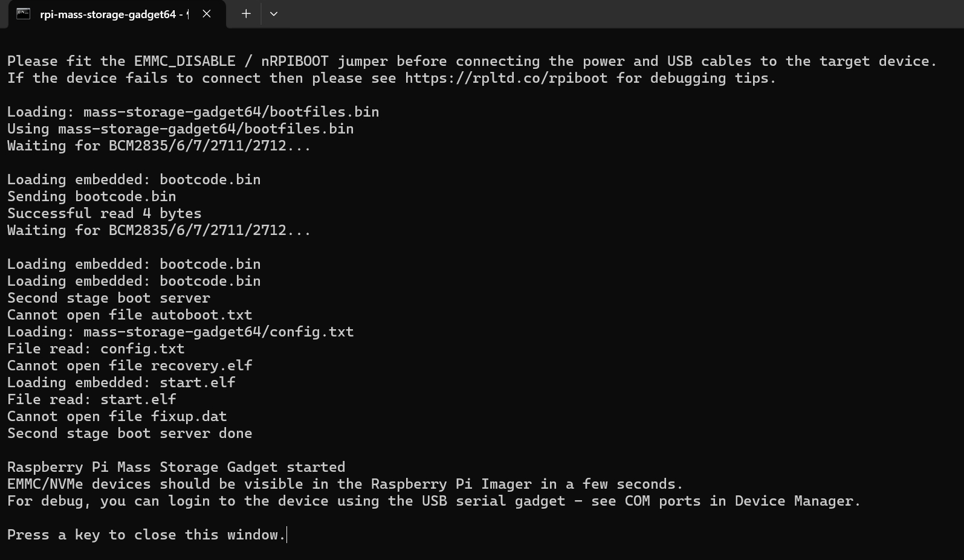Click the 'Second stage boot server done' line

click(x=129, y=434)
